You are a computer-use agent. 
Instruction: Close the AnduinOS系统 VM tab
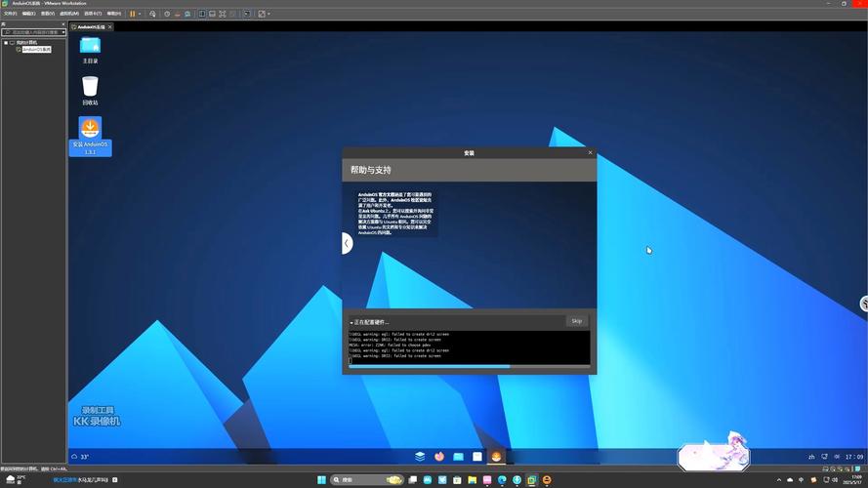[x=110, y=26]
